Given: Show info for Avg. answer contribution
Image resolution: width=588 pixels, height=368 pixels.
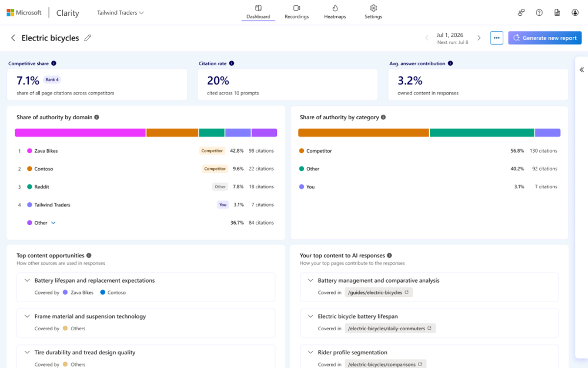Looking at the screenshot, I should point(450,63).
